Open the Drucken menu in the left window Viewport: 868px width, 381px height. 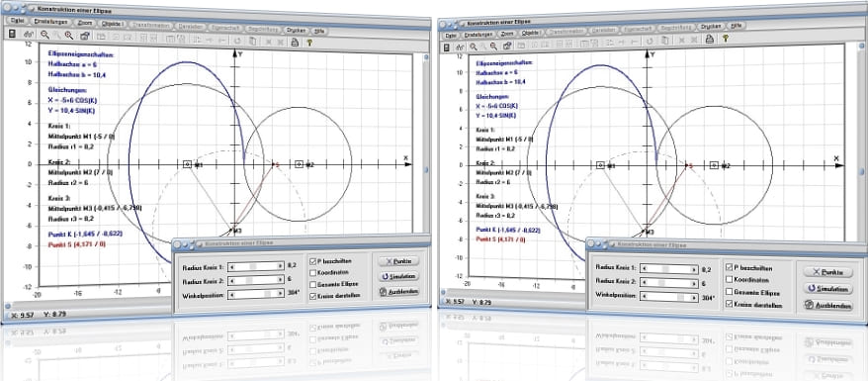pyautogui.click(x=297, y=30)
